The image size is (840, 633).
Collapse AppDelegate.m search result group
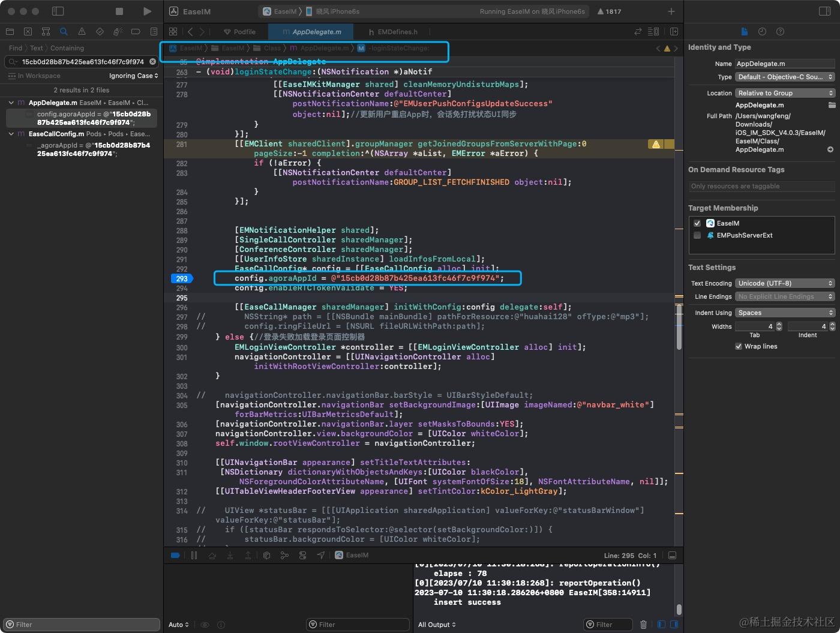11,103
